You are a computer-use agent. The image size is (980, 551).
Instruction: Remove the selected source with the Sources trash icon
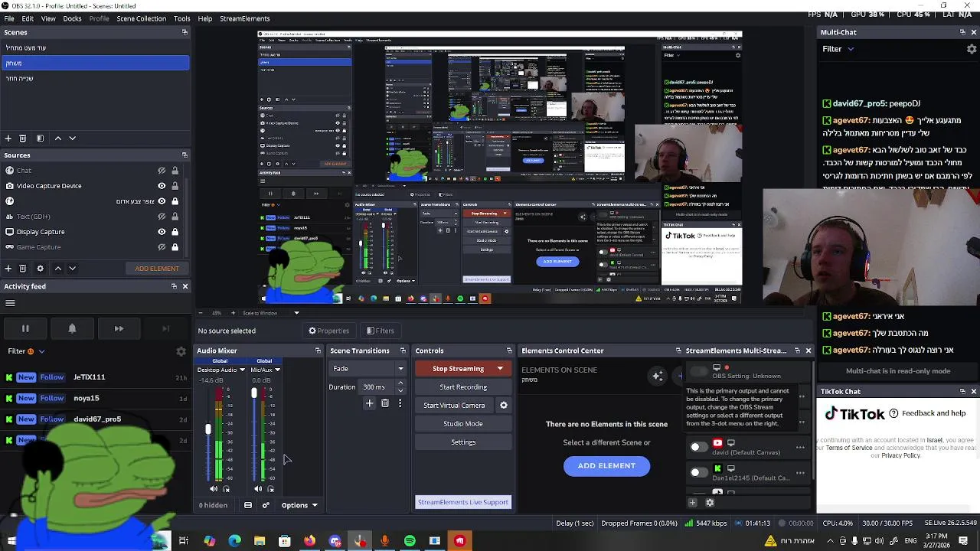coord(23,269)
